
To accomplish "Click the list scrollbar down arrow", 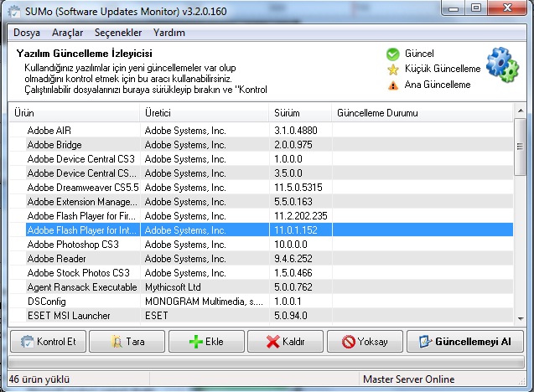I will click(520, 318).
